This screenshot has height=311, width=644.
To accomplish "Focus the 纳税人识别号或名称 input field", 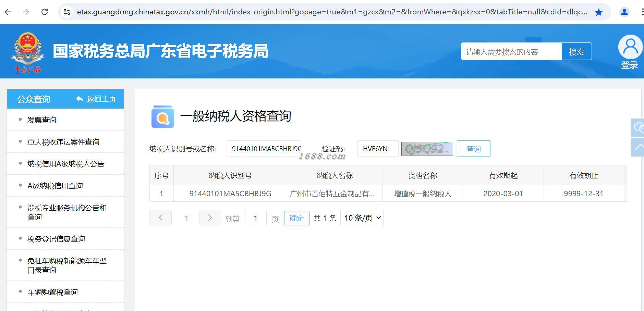I will click(x=264, y=149).
